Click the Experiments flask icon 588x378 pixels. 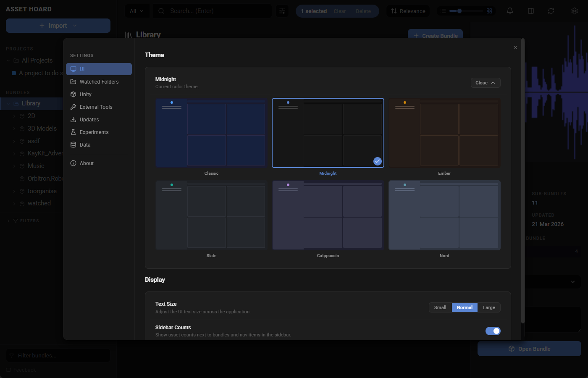(73, 132)
